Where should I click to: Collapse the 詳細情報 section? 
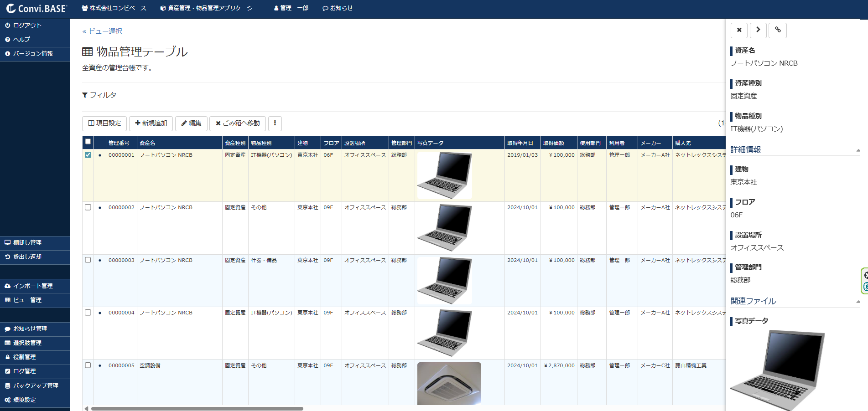(x=858, y=150)
